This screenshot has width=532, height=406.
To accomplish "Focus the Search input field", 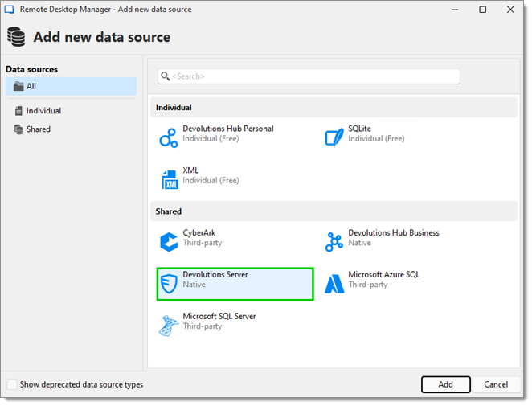I will (309, 76).
